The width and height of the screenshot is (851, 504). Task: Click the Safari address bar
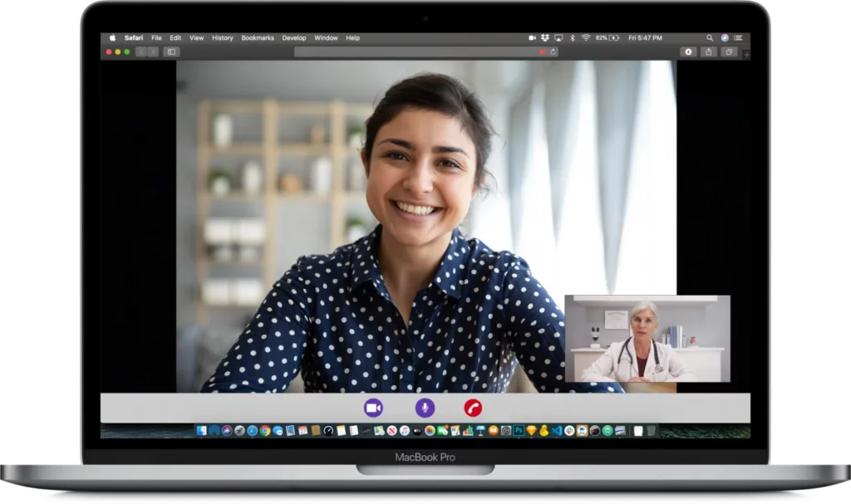(x=416, y=51)
